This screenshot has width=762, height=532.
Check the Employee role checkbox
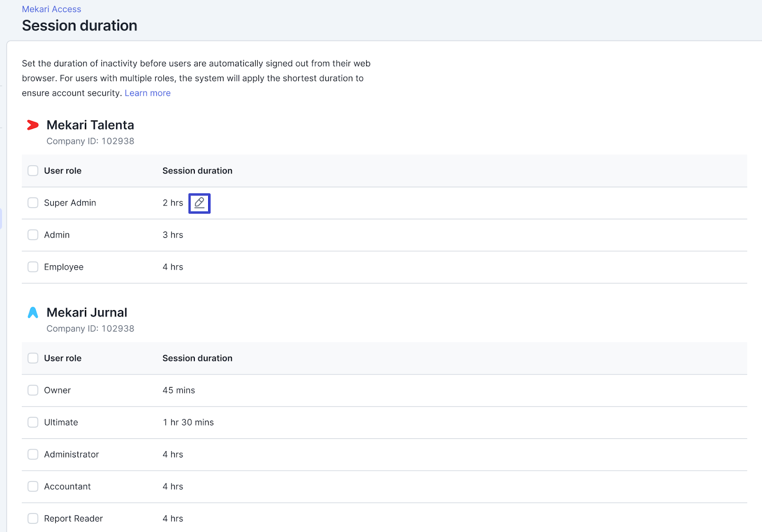coord(33,267)
